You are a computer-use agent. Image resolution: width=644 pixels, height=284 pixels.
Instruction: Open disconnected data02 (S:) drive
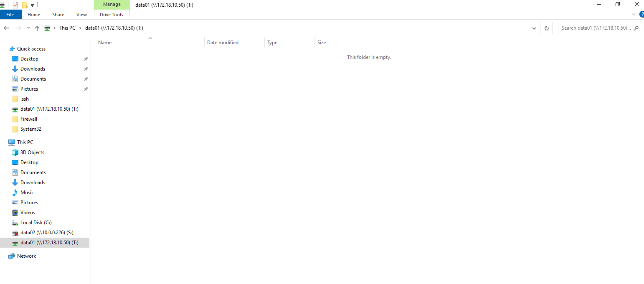point(47,233)
